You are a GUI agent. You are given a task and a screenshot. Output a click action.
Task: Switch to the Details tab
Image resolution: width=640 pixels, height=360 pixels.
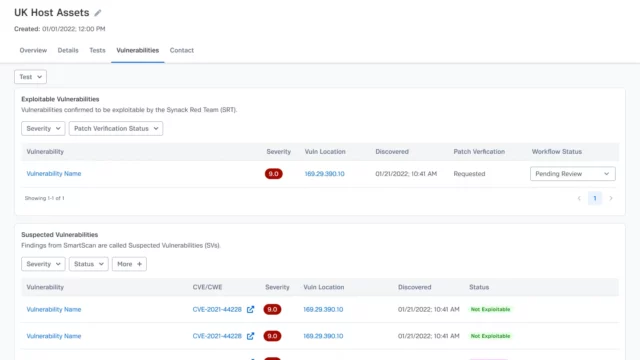[x=68, y=50]
